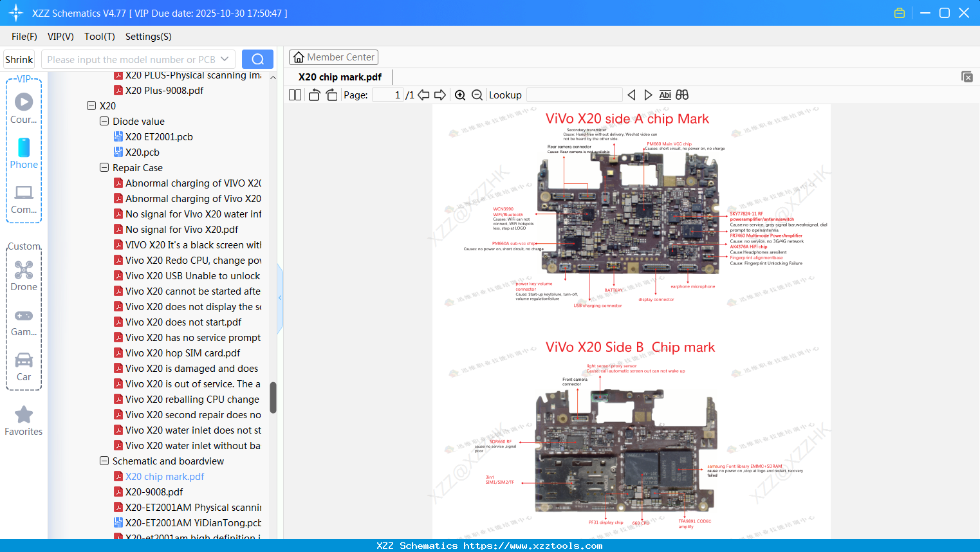Open the Tool(T) menu

pos(99,37)
